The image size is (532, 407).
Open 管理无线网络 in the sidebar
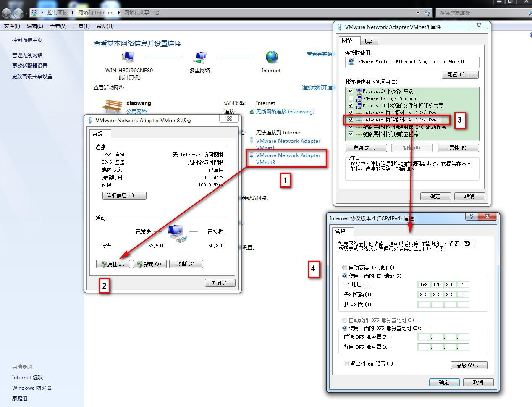tap(27, 55)
